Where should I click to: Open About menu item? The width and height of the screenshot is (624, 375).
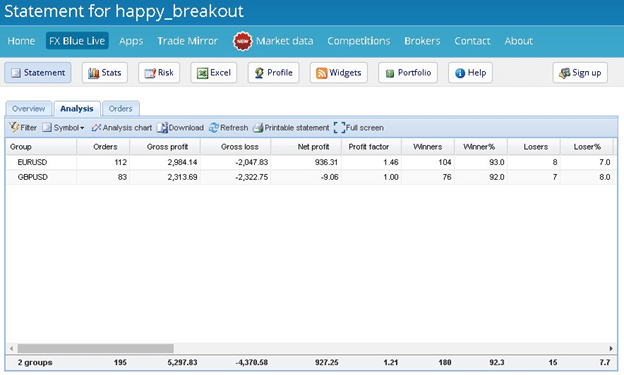coord(519,41)
